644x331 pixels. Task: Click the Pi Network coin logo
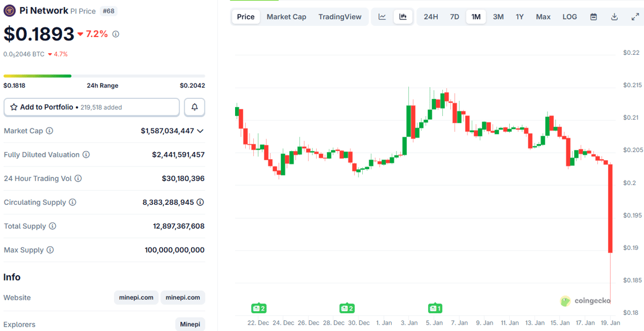click(9, 11)
